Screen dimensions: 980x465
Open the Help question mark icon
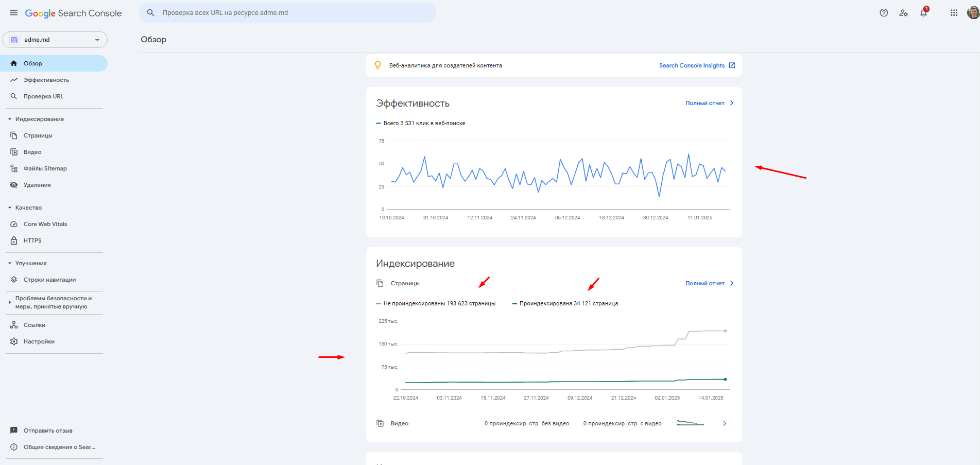coord(884,13)
